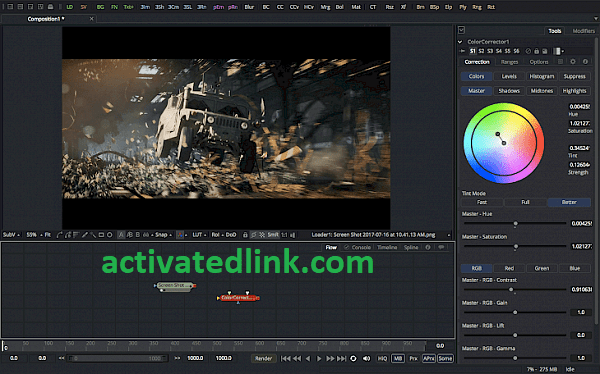Toggle Prx proxy mode

coord(413,358)
